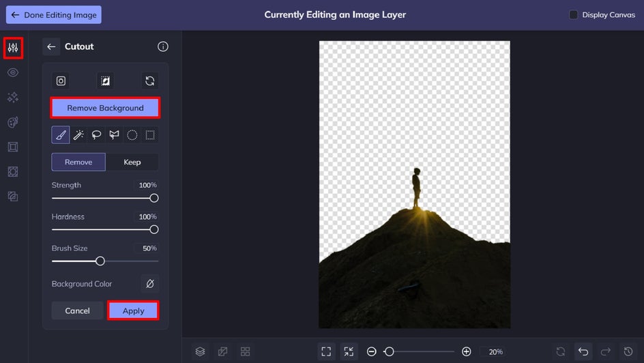The height and width of the screenshot is (363, 644).
Task: Click the reset cutout icon
Action: point(150,81)
